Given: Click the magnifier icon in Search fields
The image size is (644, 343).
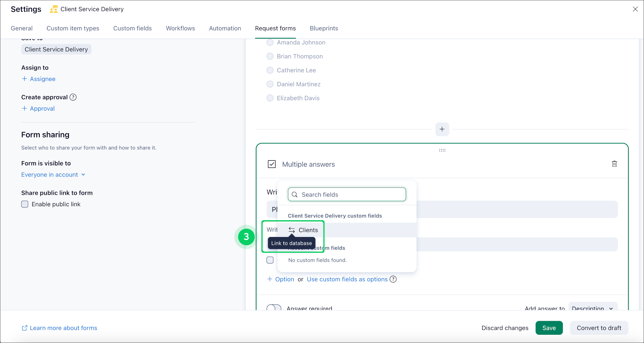Looking at the screenshot, I should coord(295,194).
